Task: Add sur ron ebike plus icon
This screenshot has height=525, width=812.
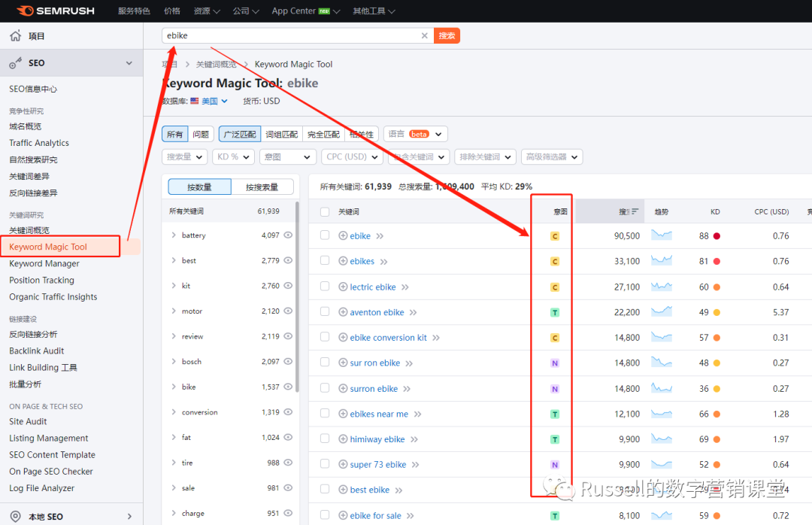Action: 343,363
